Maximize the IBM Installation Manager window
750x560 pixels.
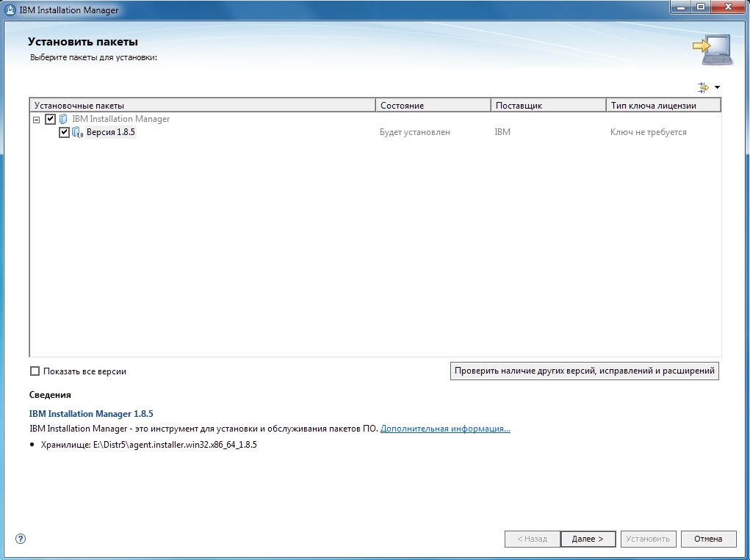point(701,7)
